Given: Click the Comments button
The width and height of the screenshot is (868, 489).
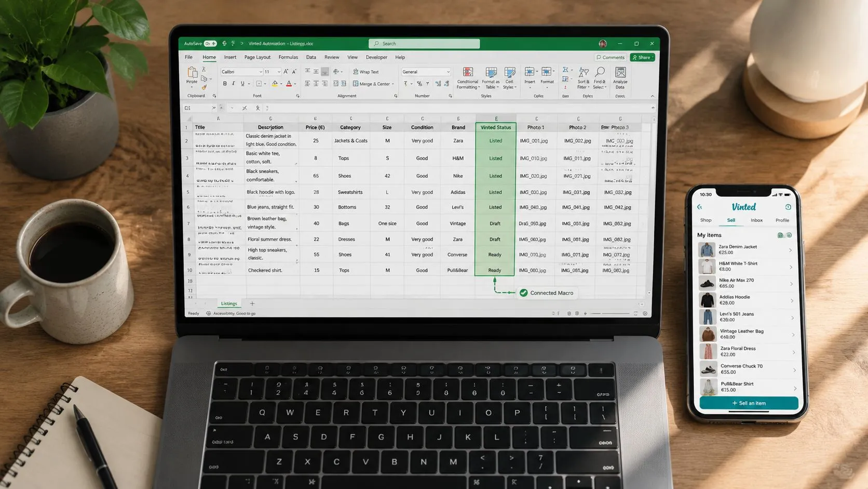Looking at the screenshot, I should coord(611,57).
